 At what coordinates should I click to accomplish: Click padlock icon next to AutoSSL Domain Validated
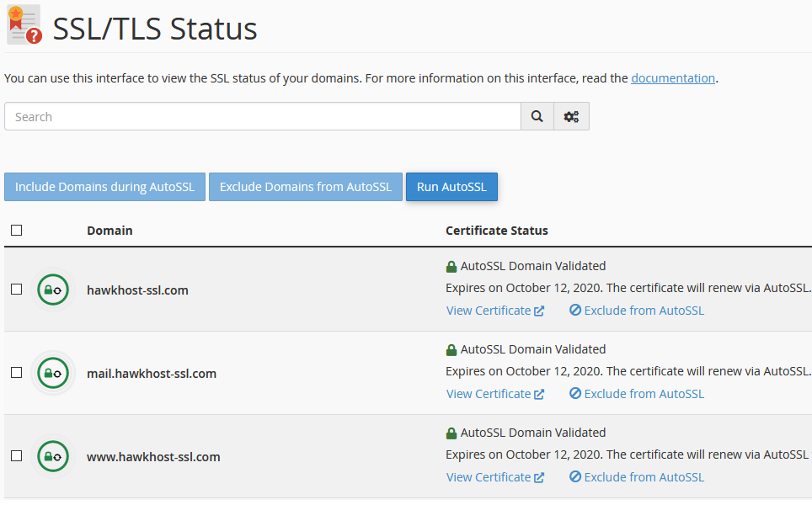point(451,265)
